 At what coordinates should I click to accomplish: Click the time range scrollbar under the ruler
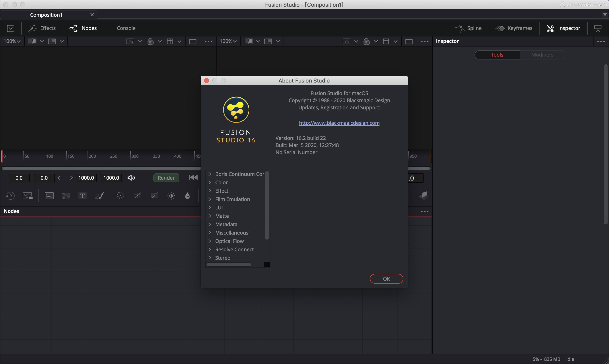point(101,168)
